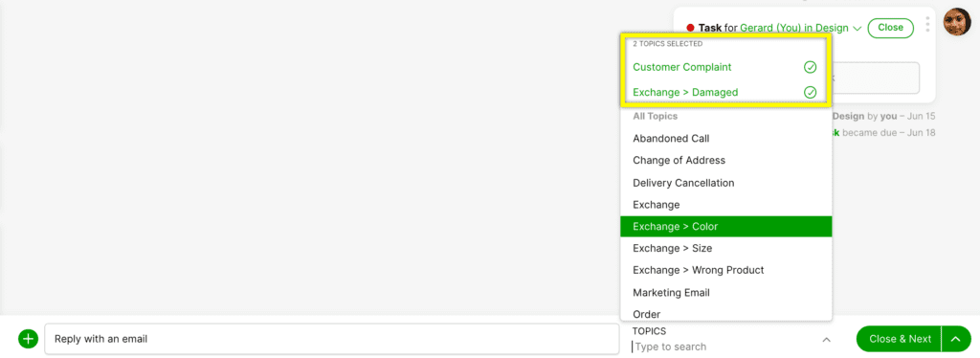Viewport: 980px width, 358px height.
Task: Select Change of Address topic
Action: pos(725,161)
